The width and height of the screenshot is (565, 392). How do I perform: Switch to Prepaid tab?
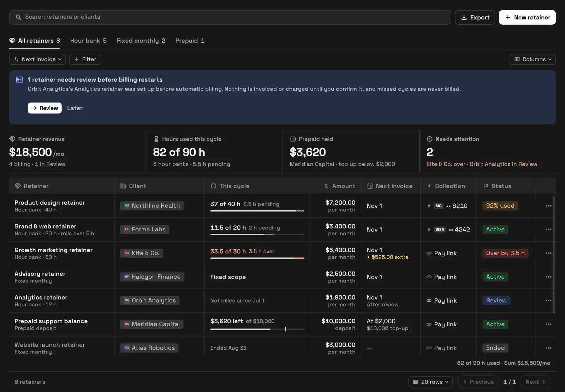click(190, 41)
